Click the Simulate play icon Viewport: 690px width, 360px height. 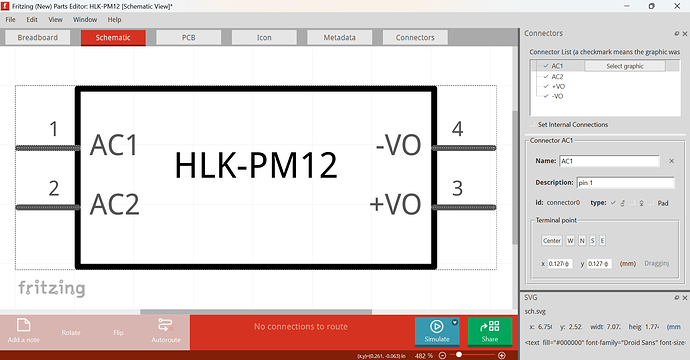[x=437, y=327]
